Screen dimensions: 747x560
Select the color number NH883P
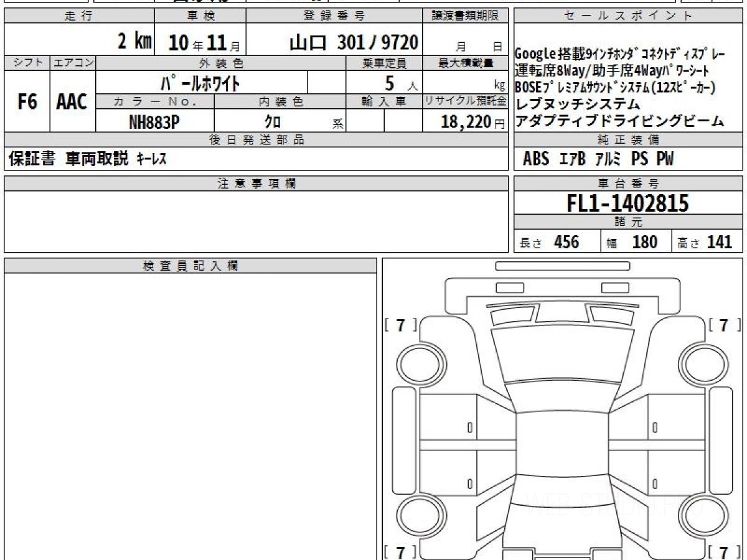pyautogui.click(x=154, y=122)
